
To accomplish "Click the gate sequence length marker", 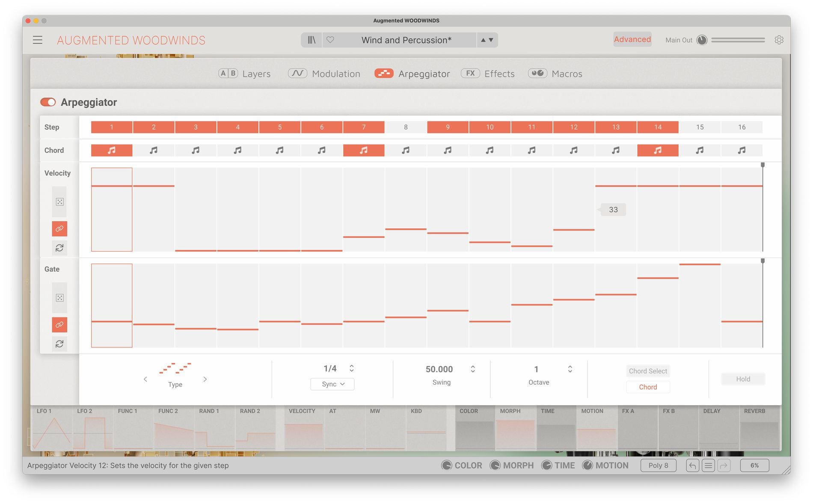I will 763,261.
